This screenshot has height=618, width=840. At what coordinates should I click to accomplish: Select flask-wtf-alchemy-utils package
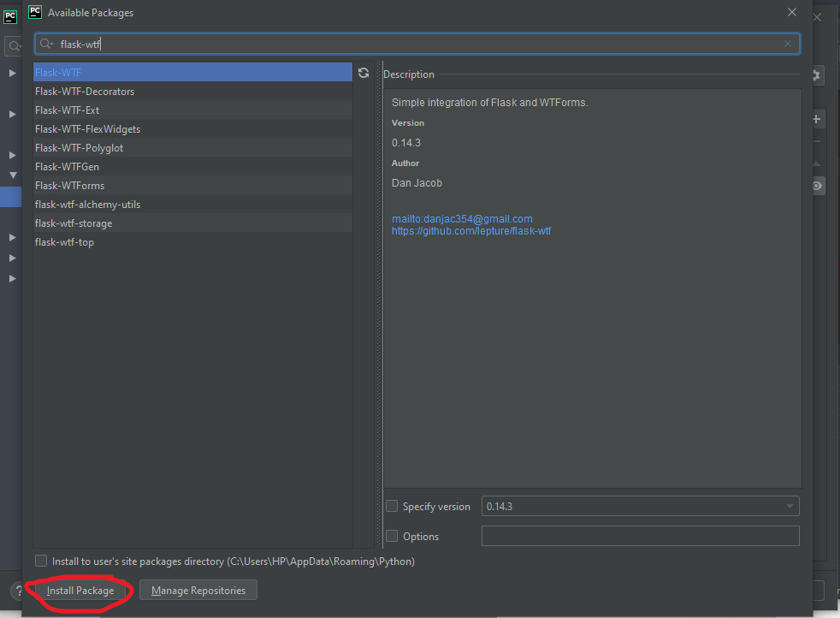pyautogui.click(x=192, y=204)
